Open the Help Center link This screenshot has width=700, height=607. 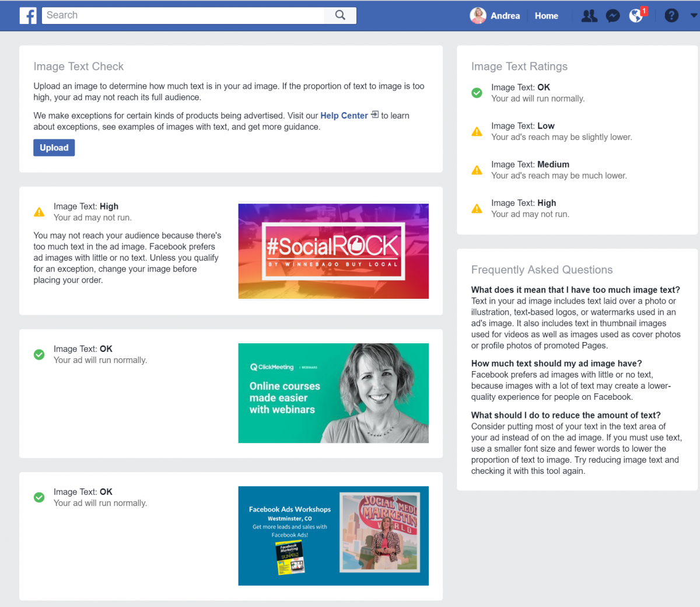[344, 115]
